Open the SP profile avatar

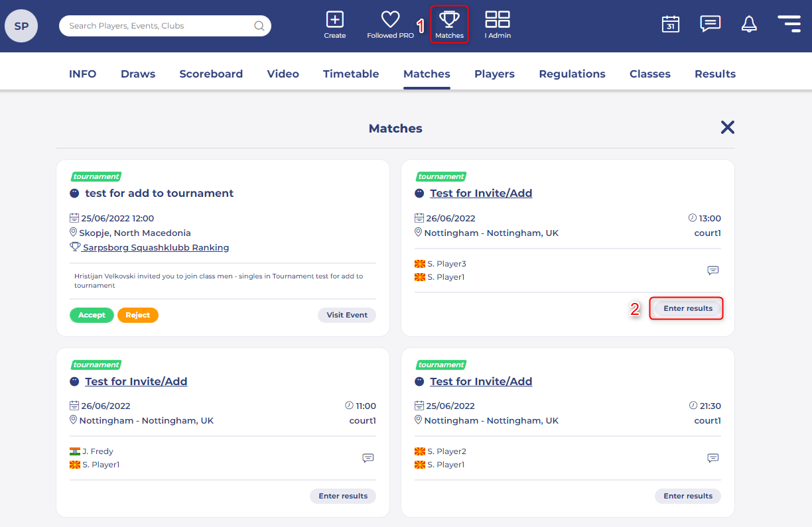click(x=21, y=26)
